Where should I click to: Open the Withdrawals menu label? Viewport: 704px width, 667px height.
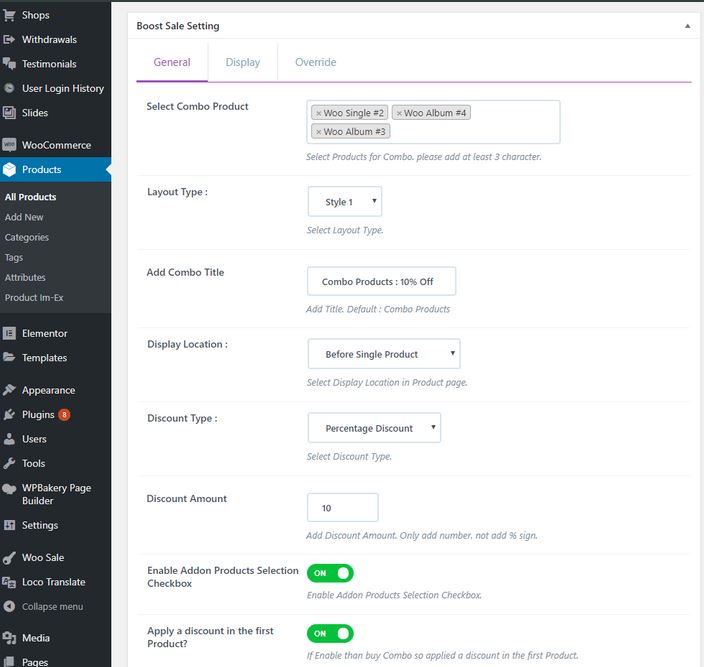point(49,40)
